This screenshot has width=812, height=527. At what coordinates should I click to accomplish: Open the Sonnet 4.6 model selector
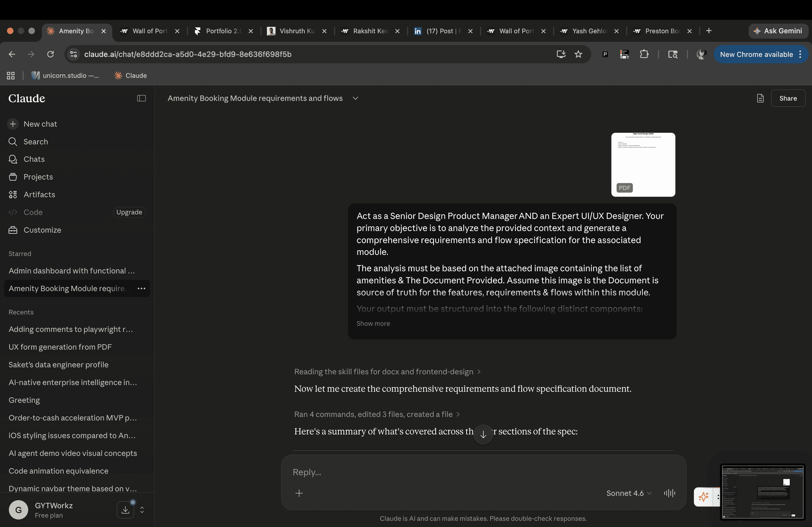click(x=628, y=493)
